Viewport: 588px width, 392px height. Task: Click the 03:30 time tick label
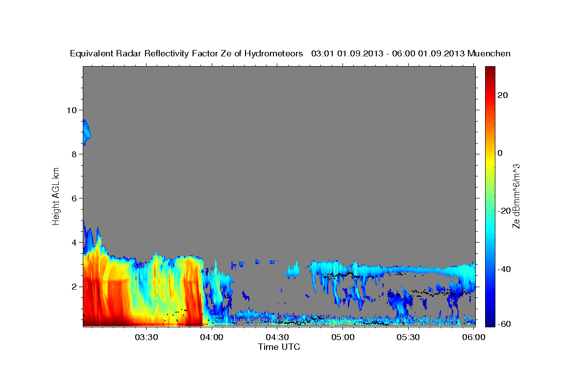pyautogui.click(x=147, y=337)
